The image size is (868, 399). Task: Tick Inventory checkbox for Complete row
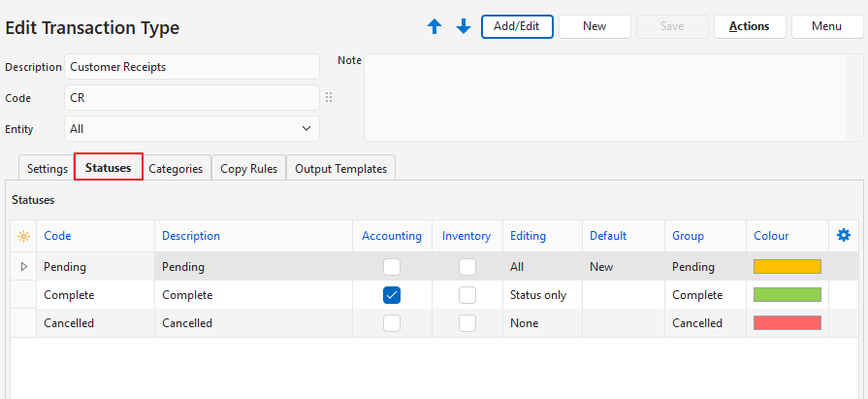tap(467, 295)
